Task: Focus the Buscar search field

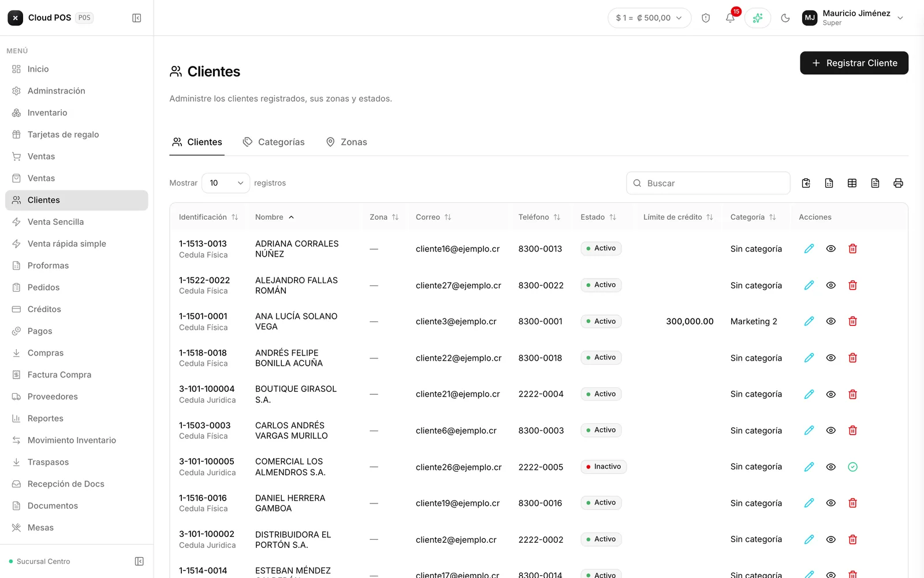Action: coord(709,183)
